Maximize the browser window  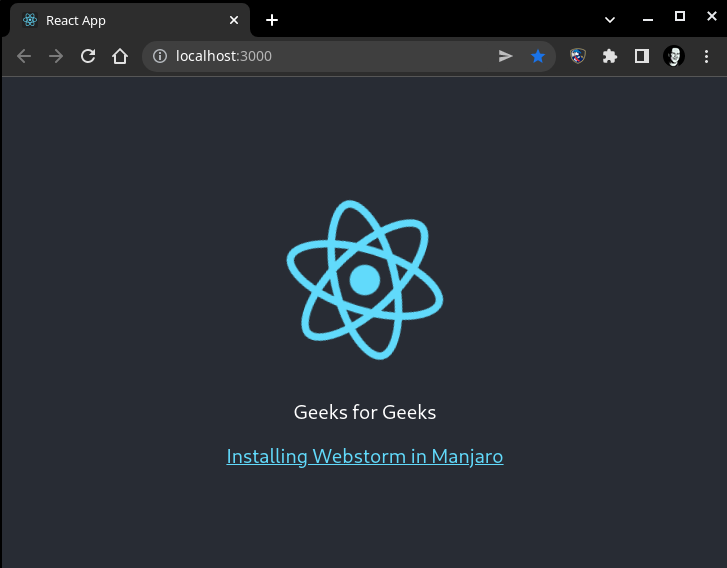(680, 17)
